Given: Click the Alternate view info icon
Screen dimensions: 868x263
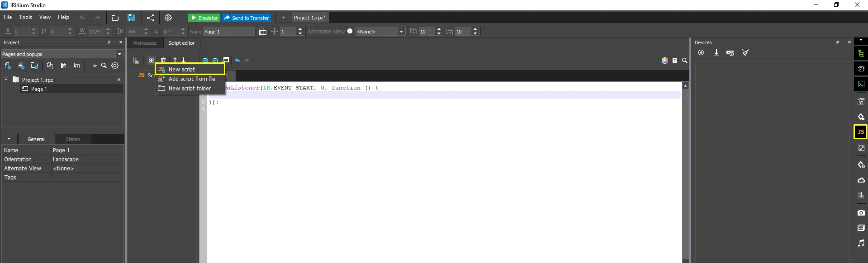Looking at the screenshot, I should coord(350,31).
